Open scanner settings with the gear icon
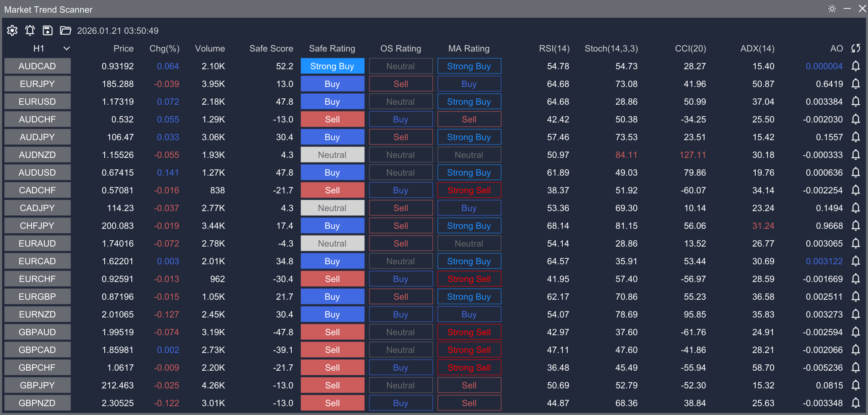The image size is (868, 415). tap(12, 30)
